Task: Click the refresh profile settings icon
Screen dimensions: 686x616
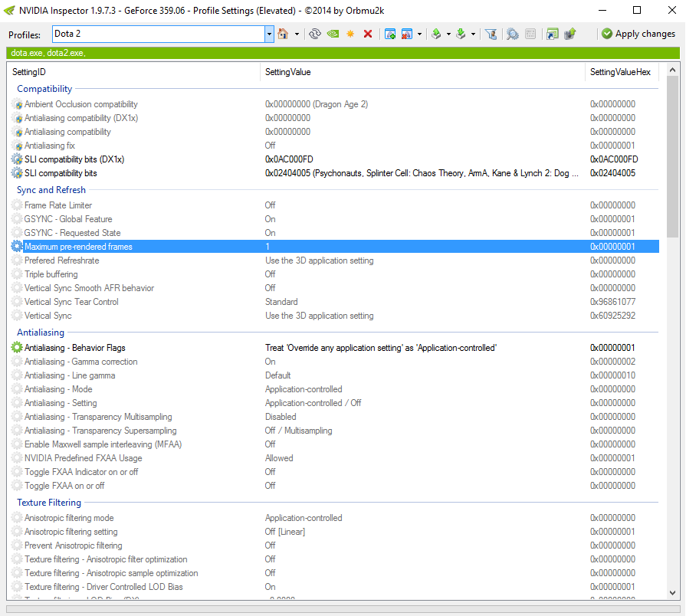Action: click(x=314, y=34)
